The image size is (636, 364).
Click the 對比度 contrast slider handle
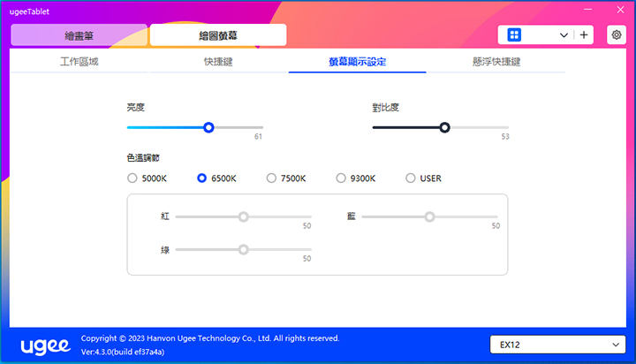tap(444, 127)
